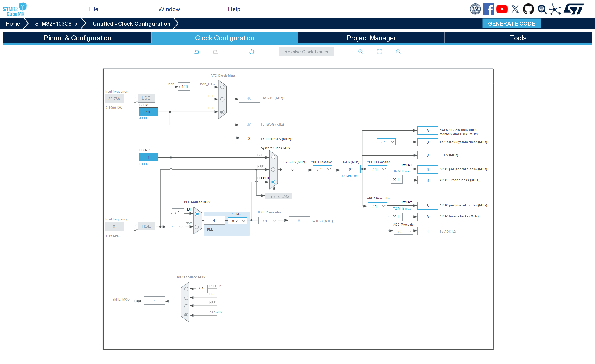This screenshot has width=595, height=364.
Task: Open the 10-year anniversary badge icon
Action: coord(475,9)
